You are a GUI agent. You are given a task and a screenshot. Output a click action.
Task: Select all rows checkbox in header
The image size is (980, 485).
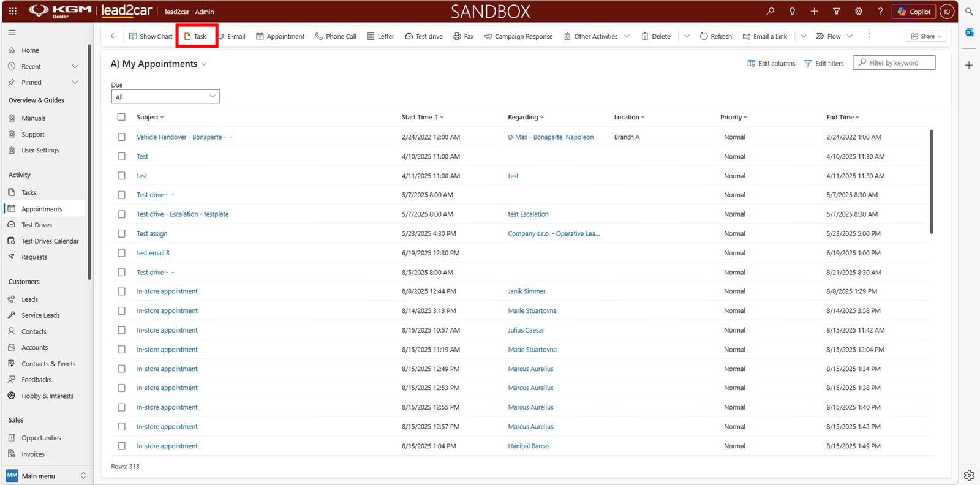(121, 117)
